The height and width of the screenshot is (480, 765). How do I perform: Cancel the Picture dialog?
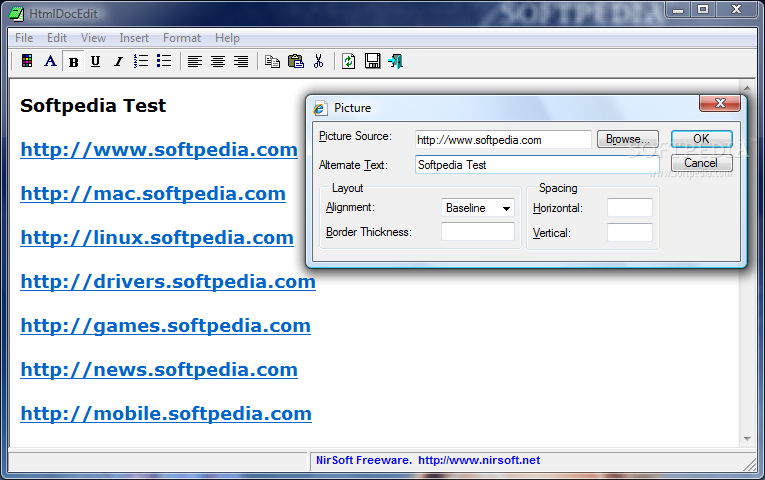pos(701,163)
